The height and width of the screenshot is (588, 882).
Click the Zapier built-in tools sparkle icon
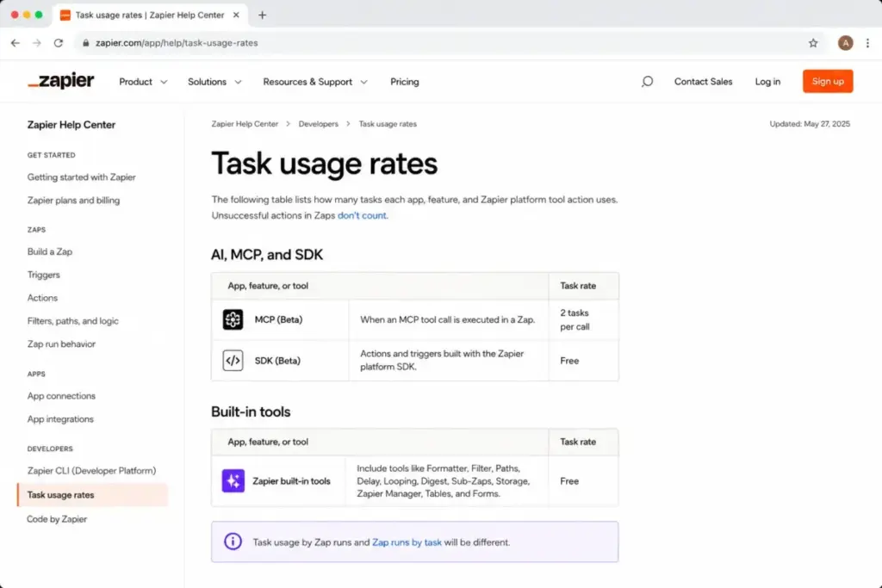[233, 480]
